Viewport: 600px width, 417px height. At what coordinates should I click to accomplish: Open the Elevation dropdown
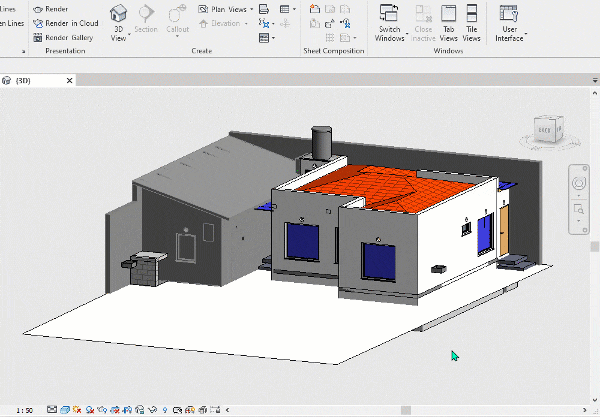(223, 23)
